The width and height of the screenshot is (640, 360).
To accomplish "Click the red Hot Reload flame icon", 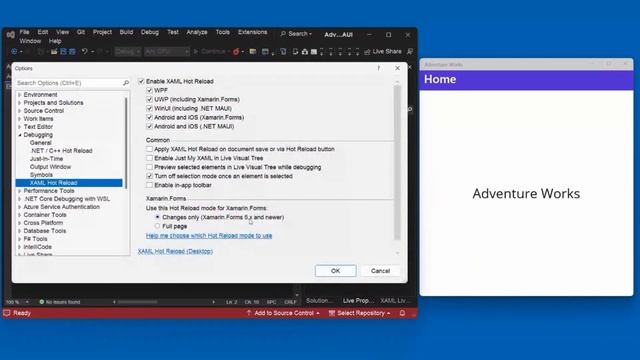I will [236, 51].
